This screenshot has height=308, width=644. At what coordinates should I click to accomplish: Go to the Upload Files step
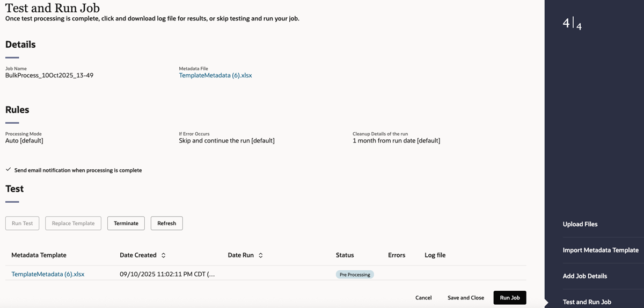pos(580,224)
